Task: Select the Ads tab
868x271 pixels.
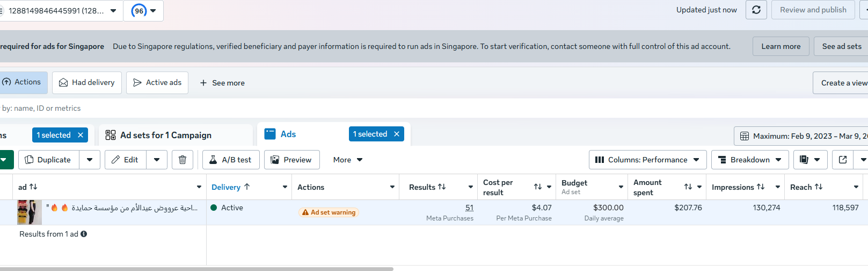Action: [x=288, y=134]
